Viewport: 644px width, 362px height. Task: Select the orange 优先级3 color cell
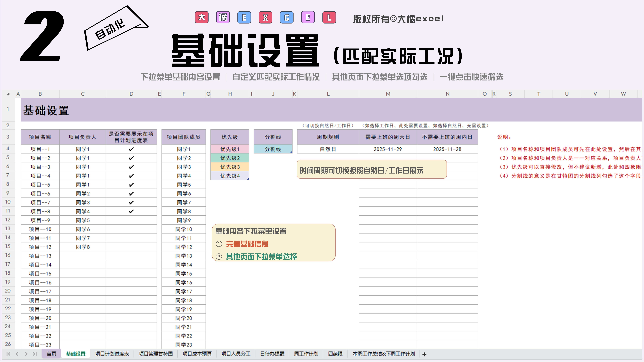[230, 167]
